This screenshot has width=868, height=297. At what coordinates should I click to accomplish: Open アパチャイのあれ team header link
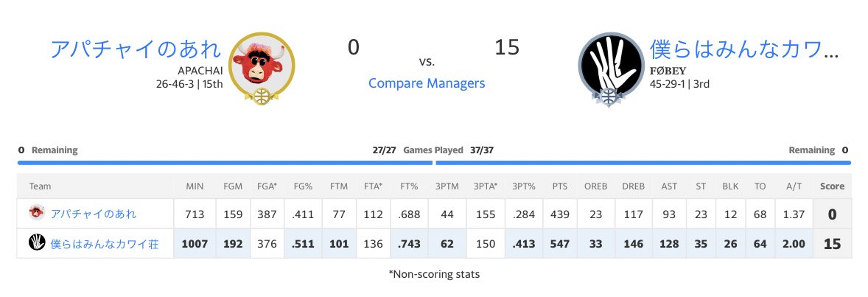click(136, 49)
